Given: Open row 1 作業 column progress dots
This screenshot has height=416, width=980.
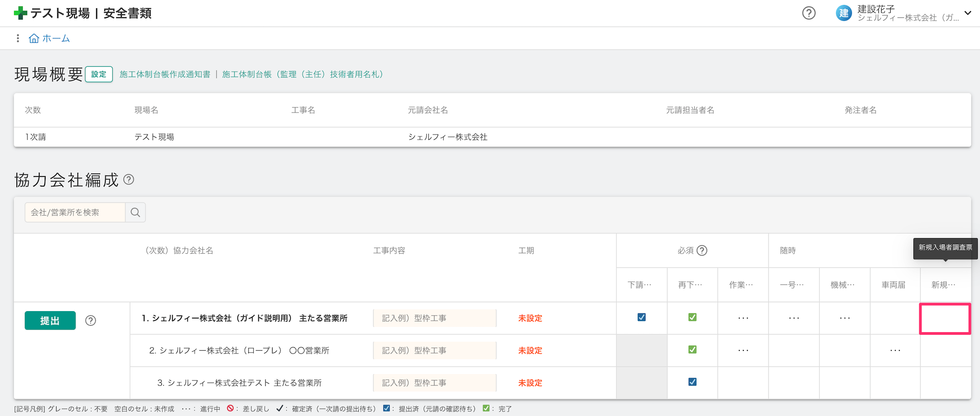Looking at the screenshot, I should click(x=743, y=318).
